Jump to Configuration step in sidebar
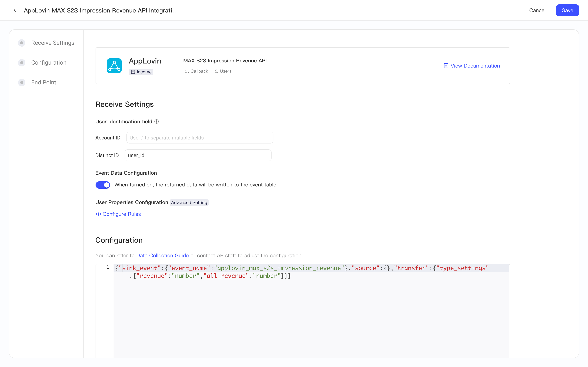Viewport: 588px width, 367px height. click(x=49, y=63)
